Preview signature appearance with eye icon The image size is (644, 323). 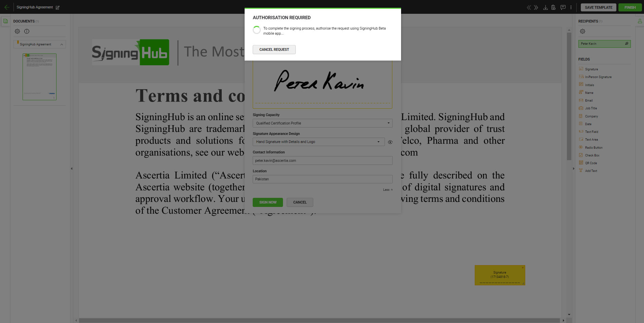(x=390, y=142)
